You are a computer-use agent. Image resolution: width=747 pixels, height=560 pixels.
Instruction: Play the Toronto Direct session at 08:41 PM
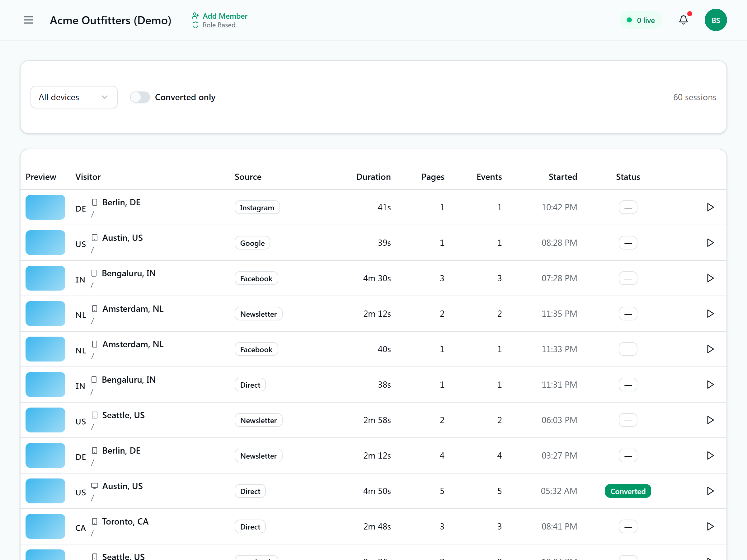pos(710,526)
